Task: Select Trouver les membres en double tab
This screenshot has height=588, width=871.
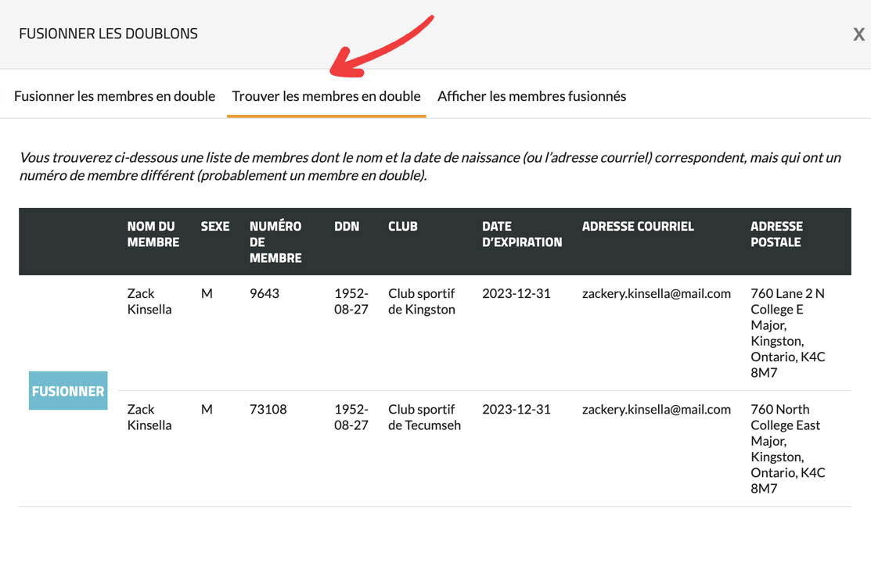Action: (x=326, y=96)
